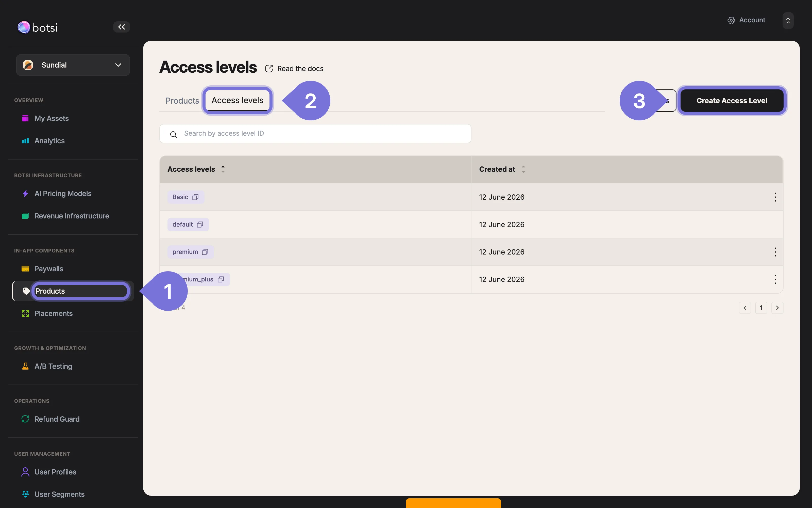The height and width of the screenshot is (508, 812).
Task: Click the AI Pricing Models lightning icon
Action: coord(25,194)
